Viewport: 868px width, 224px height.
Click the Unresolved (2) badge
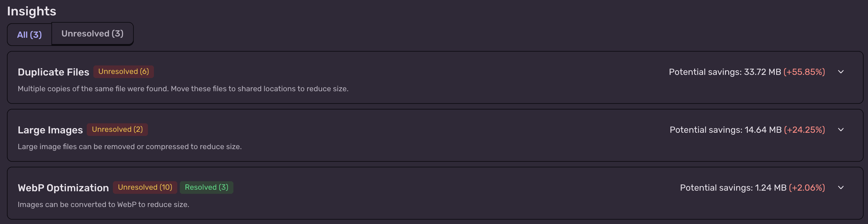(x=117, y=130)
